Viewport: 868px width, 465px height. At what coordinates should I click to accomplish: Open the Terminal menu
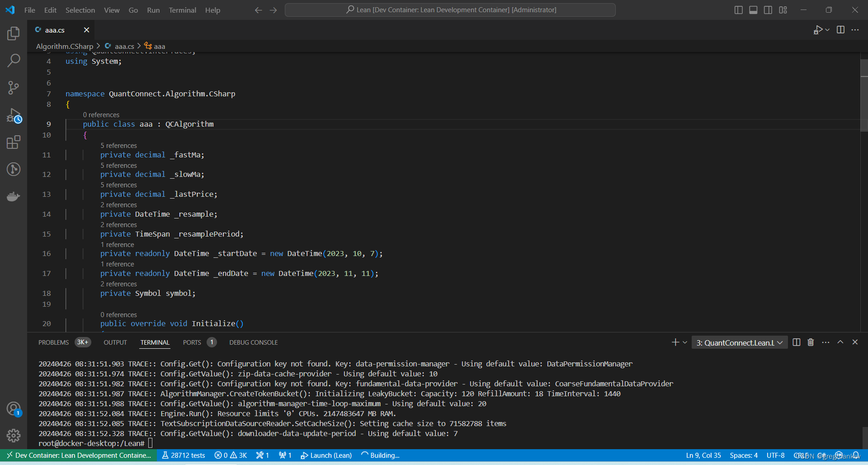[183, 10]
